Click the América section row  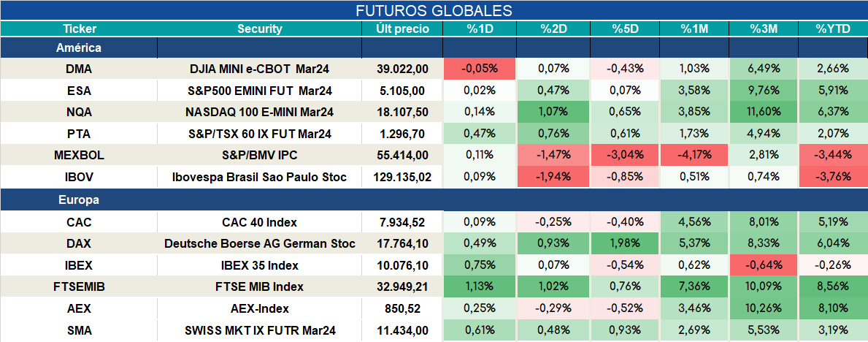pyautogui.click(x=434, y=48)
